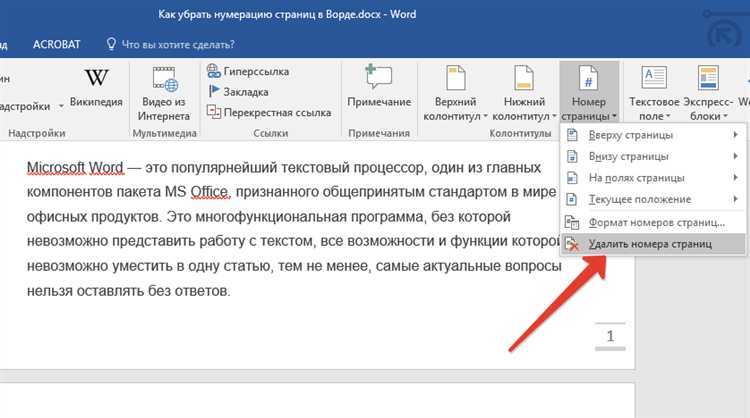Click the Гиперссылка globe icon
750x418 pixels.
[x=213, y=71]
